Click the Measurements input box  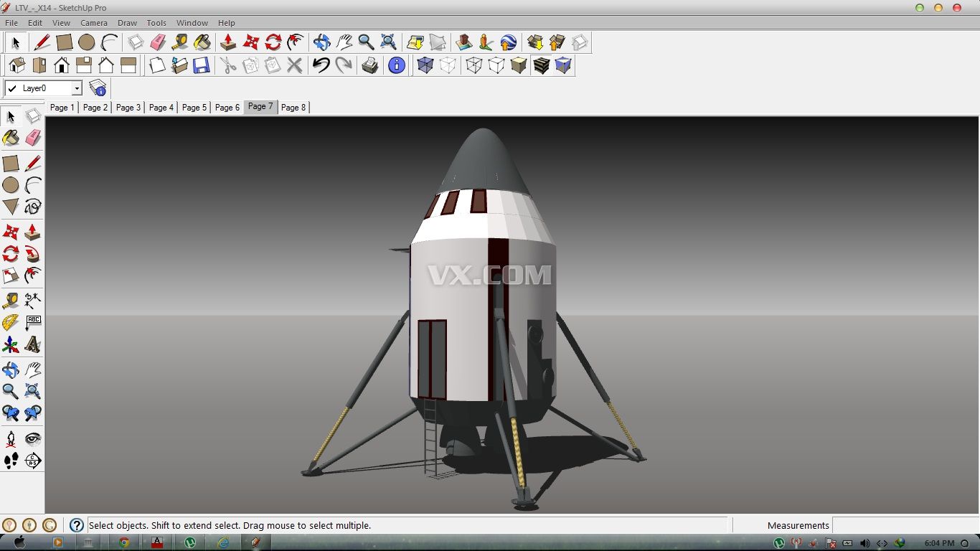905,525
